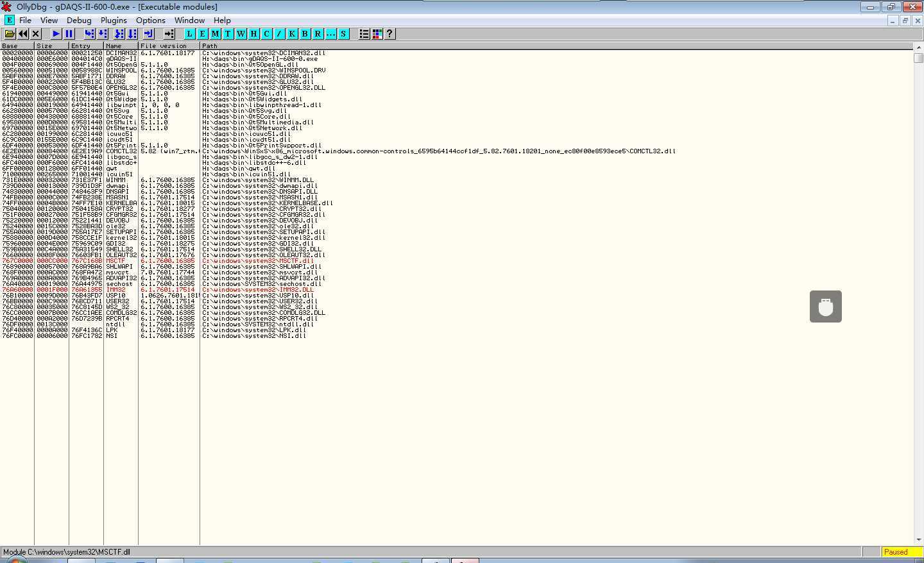Show Windows with W button

[x=241, y=33]
